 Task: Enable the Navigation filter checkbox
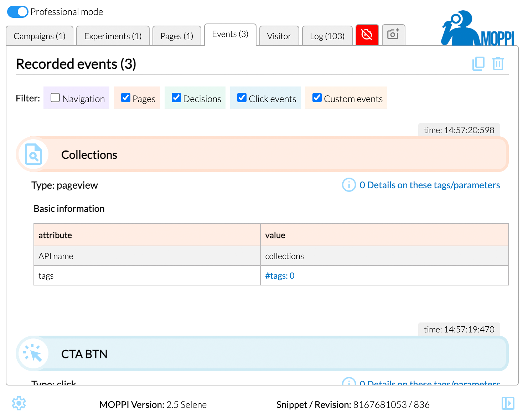(x=55, y=98)
